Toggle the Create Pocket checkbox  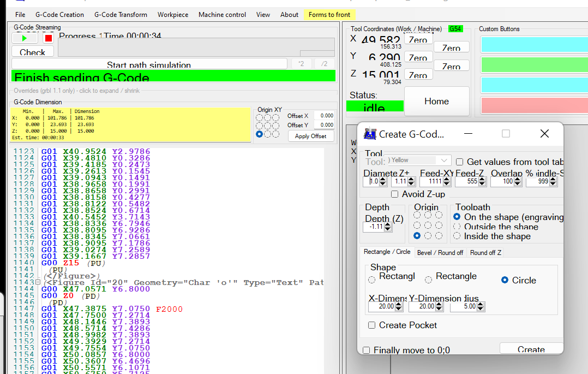click(x=372, y=325)
